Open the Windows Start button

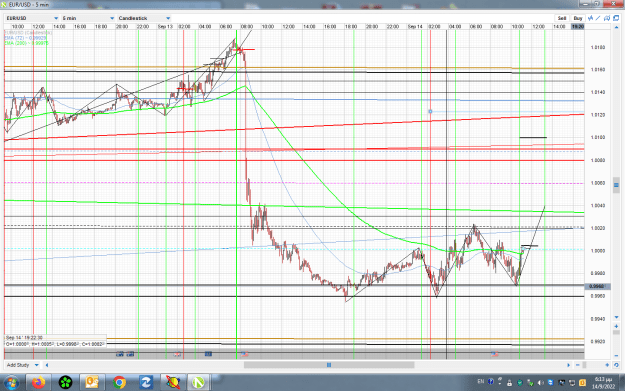11,383
